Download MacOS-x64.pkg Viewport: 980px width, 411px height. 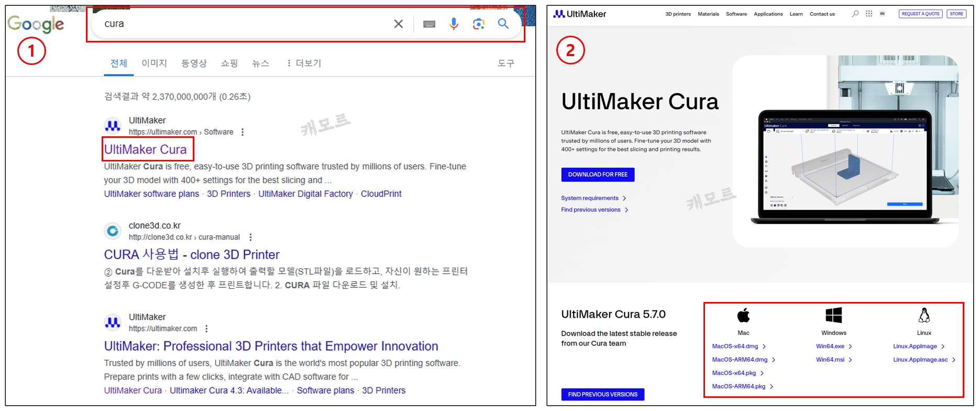(737, 373)
